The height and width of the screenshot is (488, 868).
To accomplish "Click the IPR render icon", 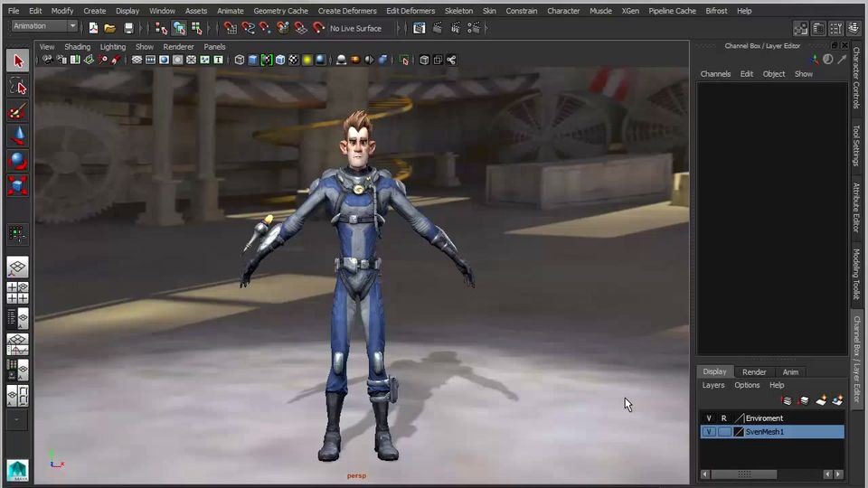I will coord(456,28).
